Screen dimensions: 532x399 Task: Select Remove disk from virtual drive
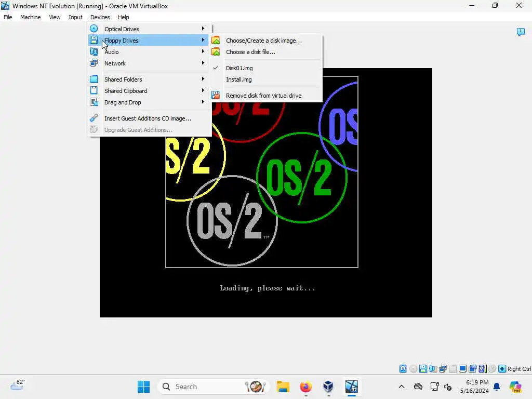(x=267, y=96)
